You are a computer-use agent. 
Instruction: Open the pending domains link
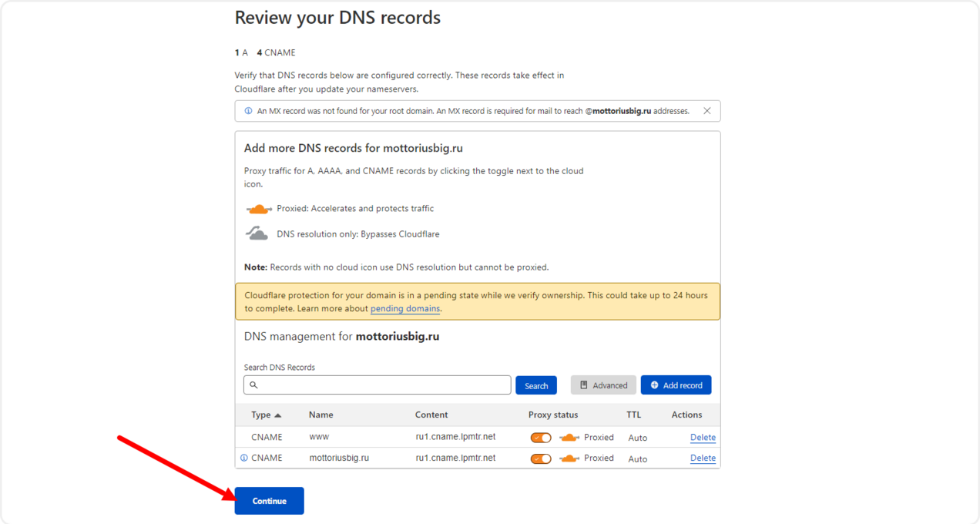pyautogui.click(x=405, y=308)
